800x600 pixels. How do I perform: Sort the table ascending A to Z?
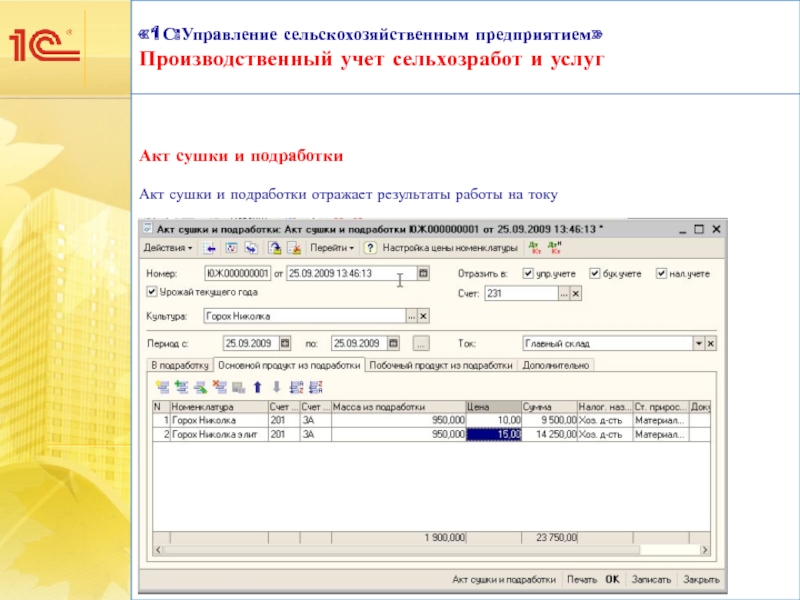pos(296,387)
